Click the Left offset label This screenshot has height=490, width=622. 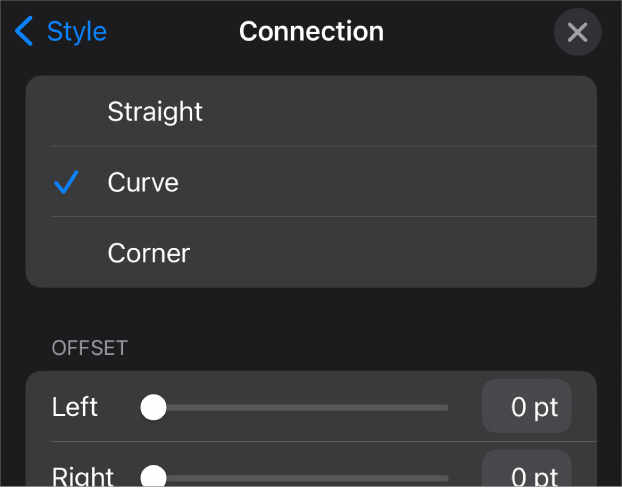click(x=75, y=407)
